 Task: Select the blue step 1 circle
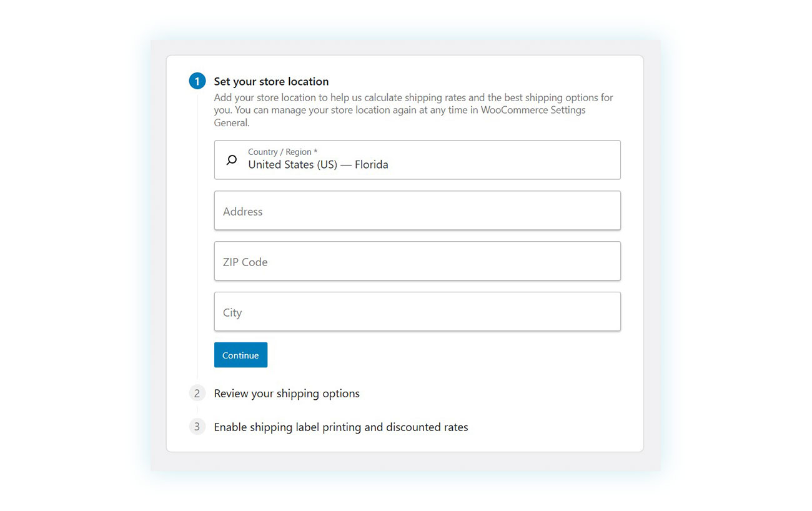(x=197, y=81)
